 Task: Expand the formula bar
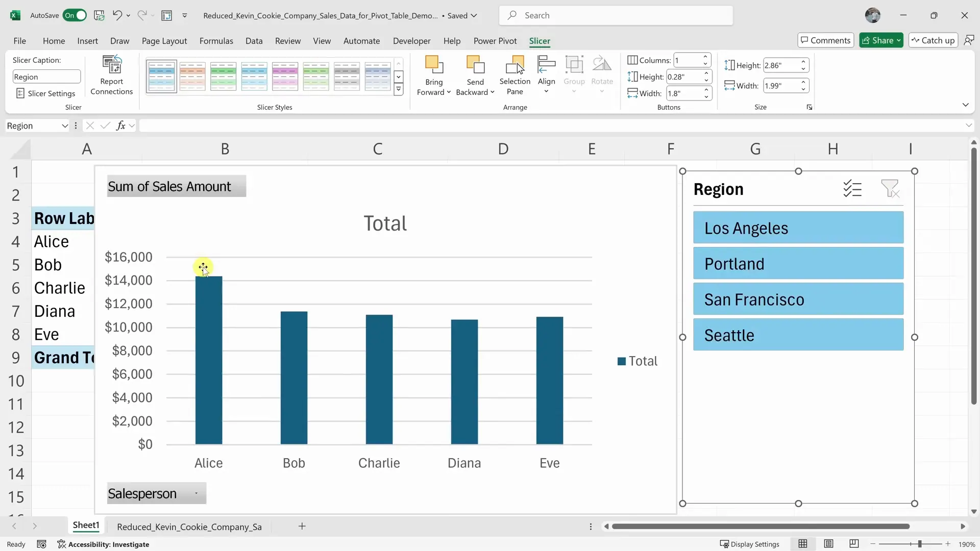969,126
